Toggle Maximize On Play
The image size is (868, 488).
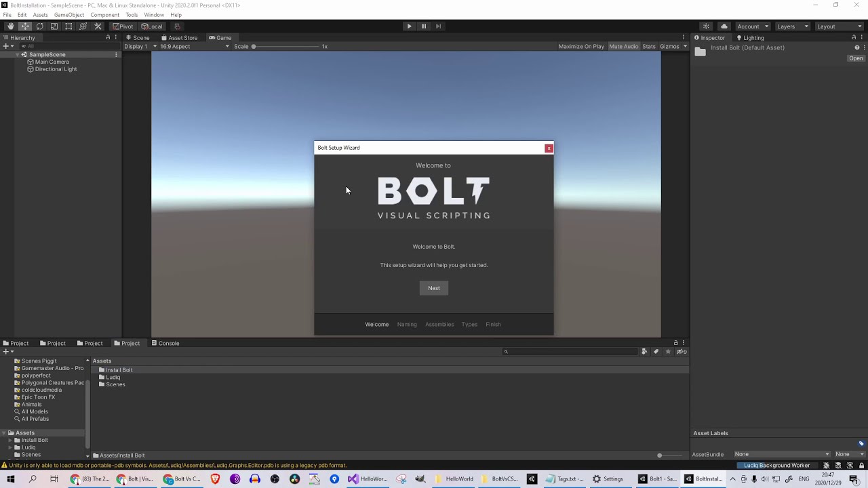581,47
